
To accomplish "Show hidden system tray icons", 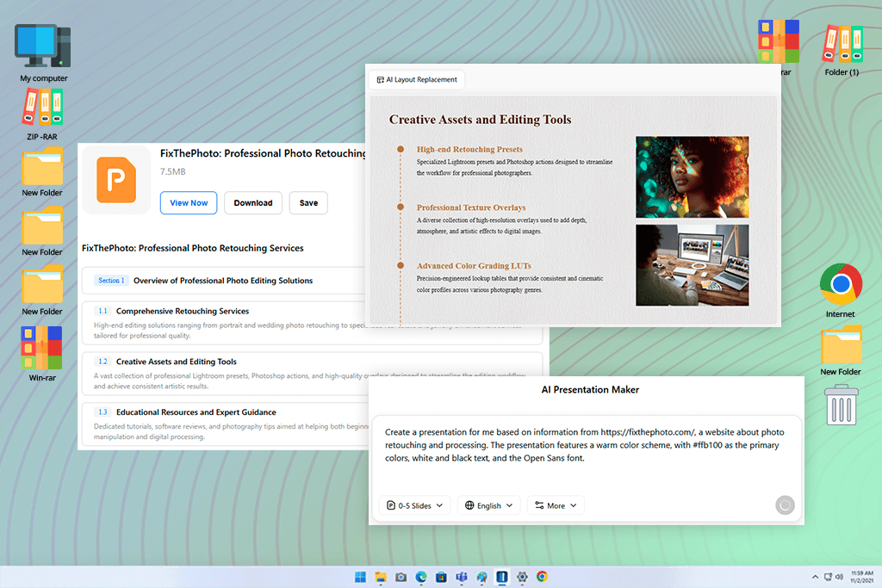I will pos(815,577).
